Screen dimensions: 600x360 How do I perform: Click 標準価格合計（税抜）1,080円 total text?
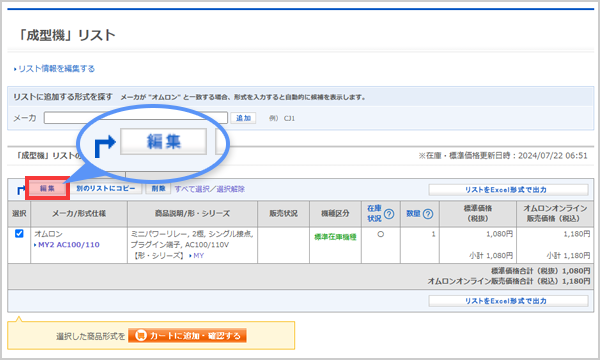pyautogui.click(x=541, y=271)
